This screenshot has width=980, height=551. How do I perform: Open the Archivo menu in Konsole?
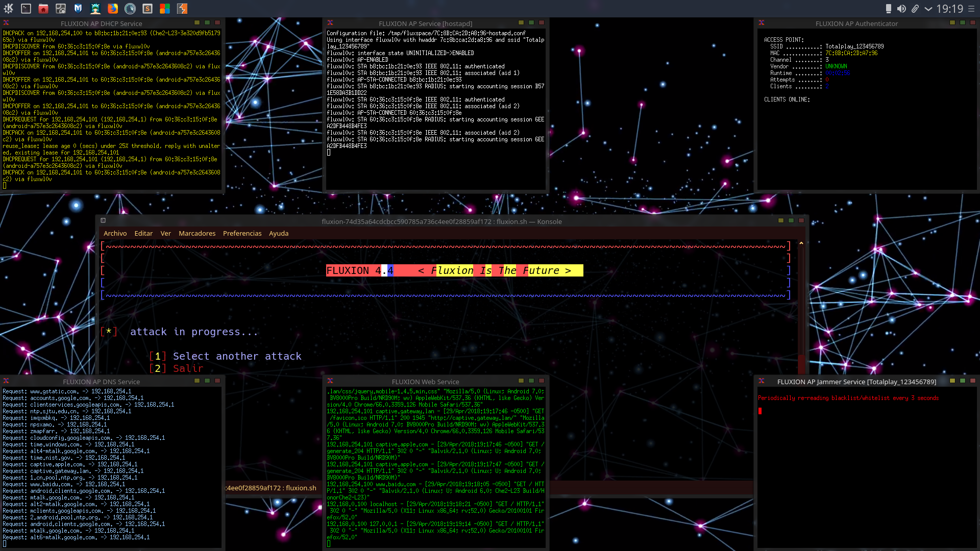pyautogui.click(x=115, y=233)
